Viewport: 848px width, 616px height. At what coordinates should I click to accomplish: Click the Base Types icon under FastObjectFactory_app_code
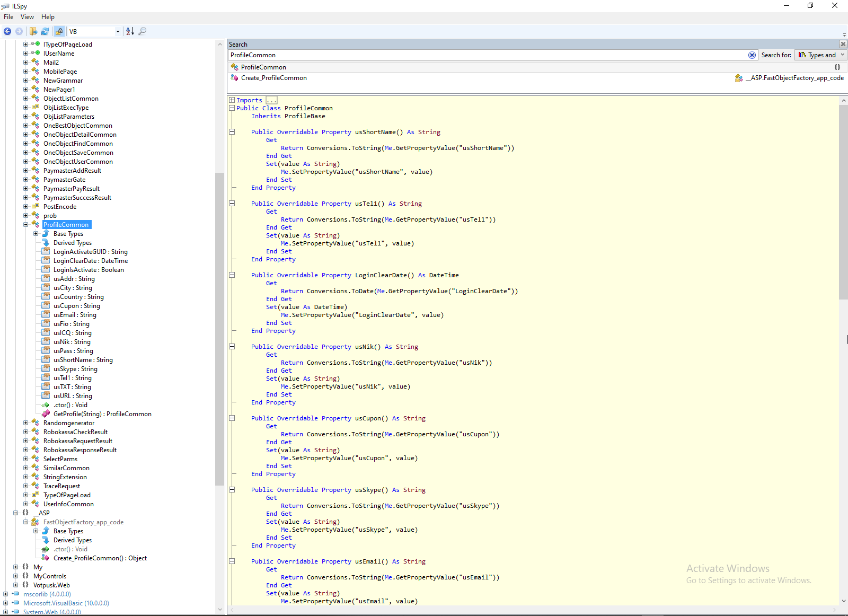46,531
